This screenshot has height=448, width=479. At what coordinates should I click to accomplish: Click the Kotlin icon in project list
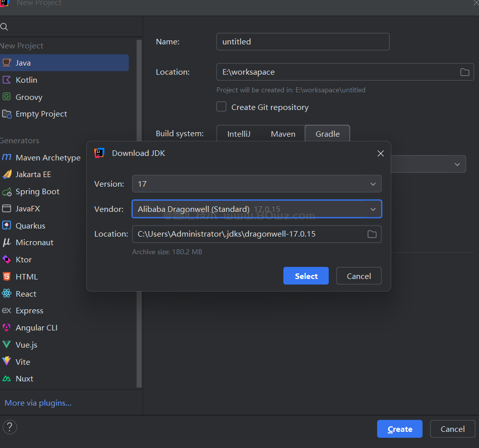point(7,80)
